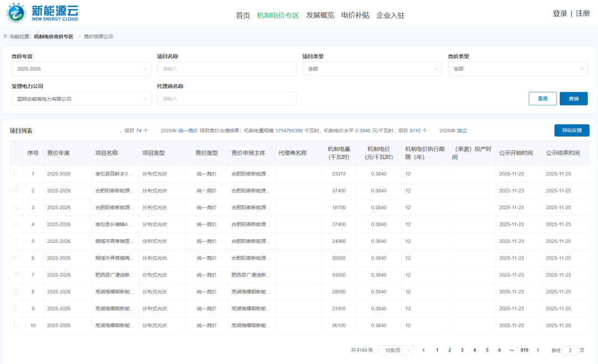The image size is (598, 364).
Task: Open the 竞价年度 dropdown showing 2025-2026
Action: click(81, 69)
